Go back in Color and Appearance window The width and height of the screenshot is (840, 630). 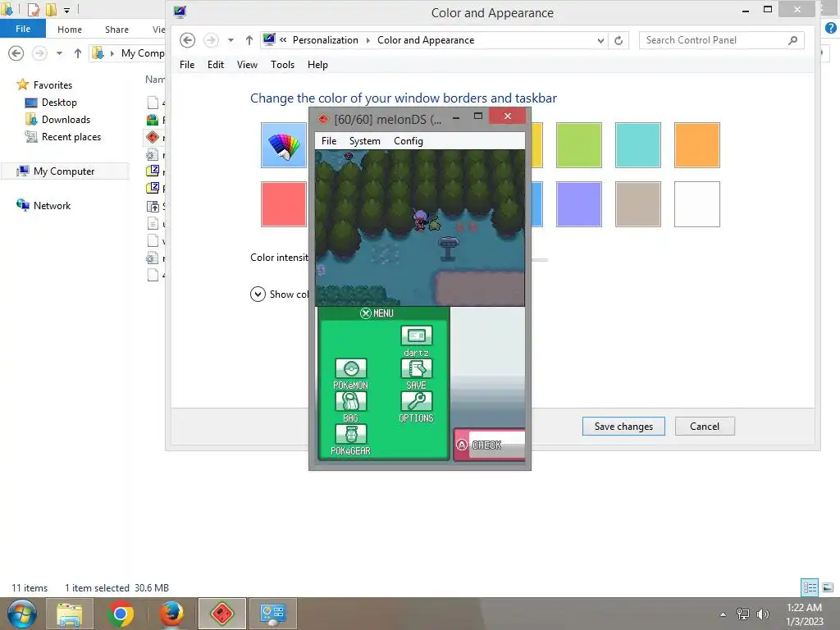[x=188, y=40]
